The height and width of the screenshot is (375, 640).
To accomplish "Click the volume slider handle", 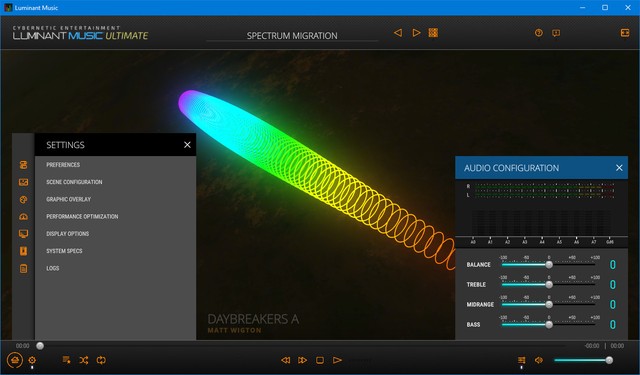I will point(609,360).
